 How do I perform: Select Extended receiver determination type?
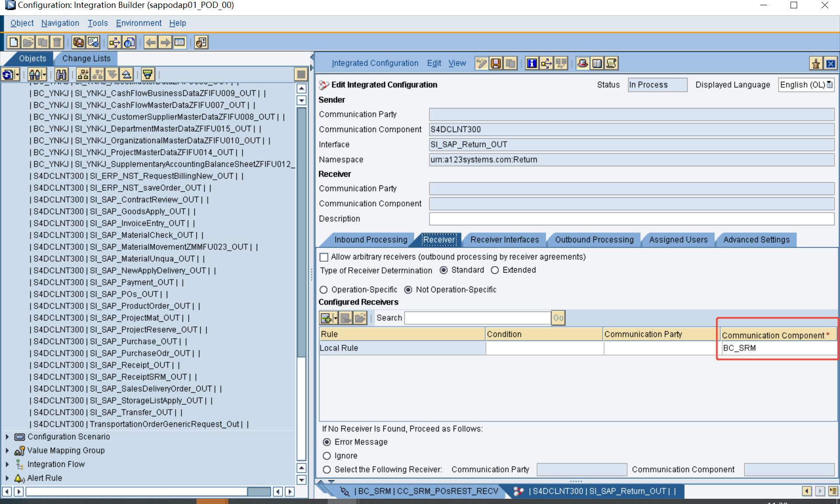pos(495,270)
